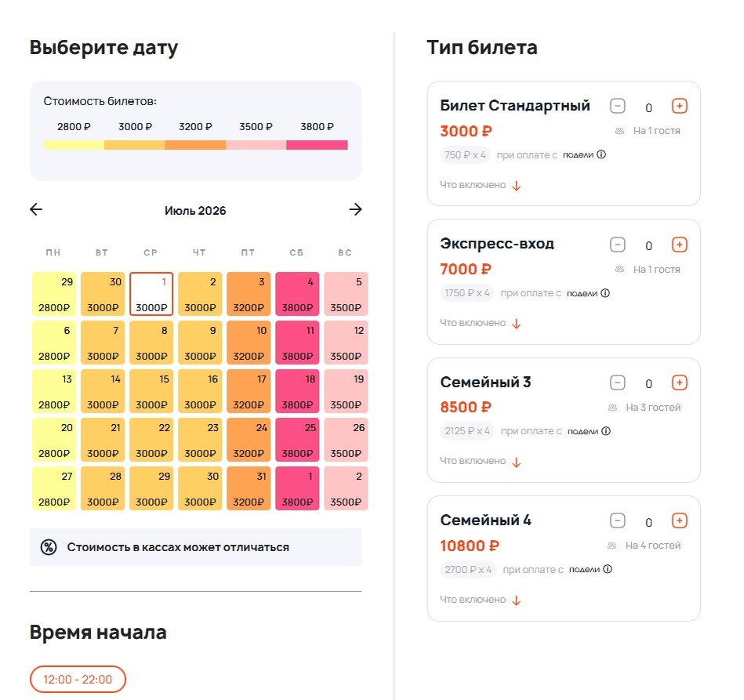Select July 19 date cell
This screenshot has width=744, height=700.
[x=346, y=391]
